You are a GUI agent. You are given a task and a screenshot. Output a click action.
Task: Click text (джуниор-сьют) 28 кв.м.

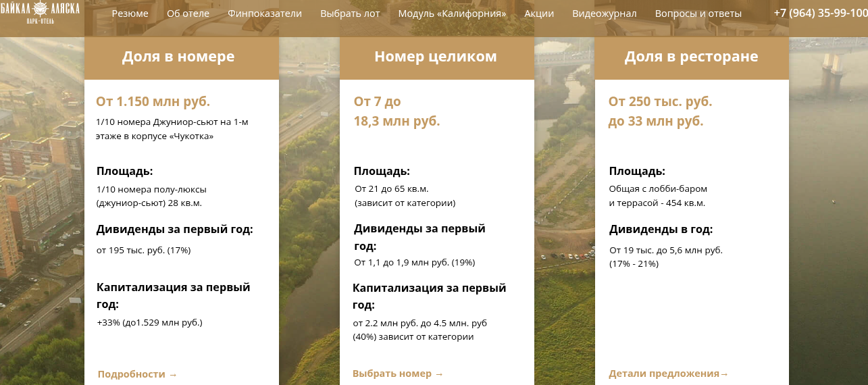(x=149, y=203)
